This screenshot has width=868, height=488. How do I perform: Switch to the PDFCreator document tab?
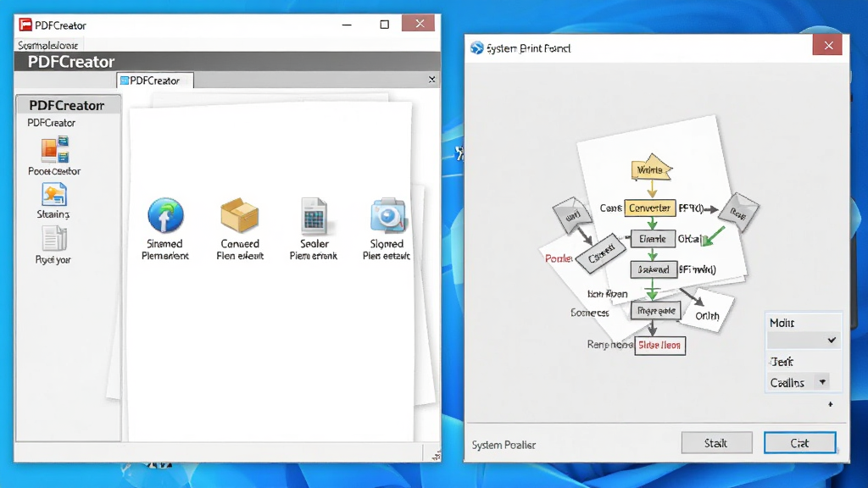pyautogui.click(x=155, y=80)
